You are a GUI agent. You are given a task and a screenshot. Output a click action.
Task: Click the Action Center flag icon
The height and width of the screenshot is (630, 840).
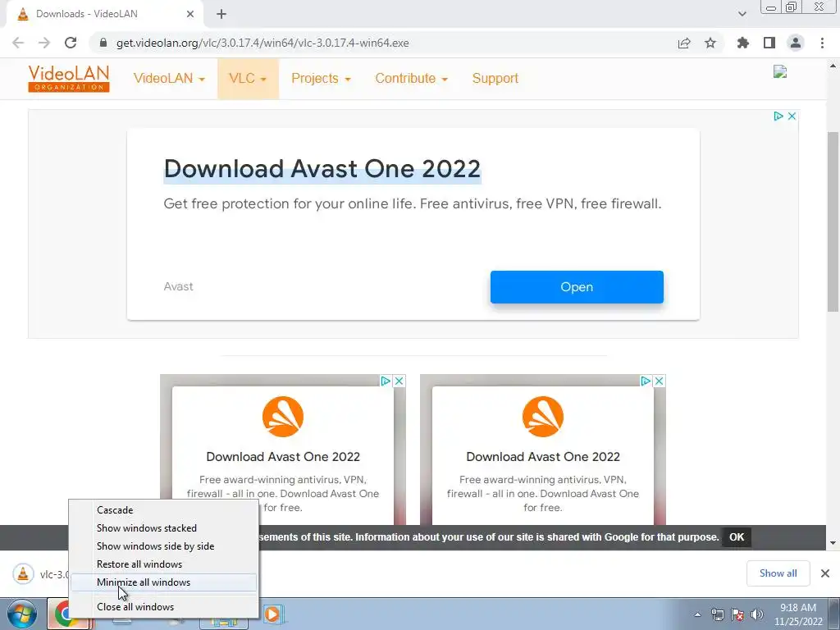737,615
